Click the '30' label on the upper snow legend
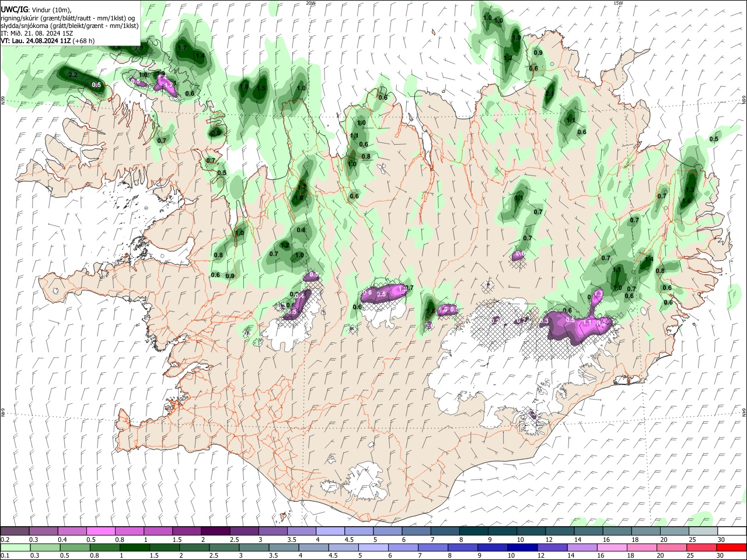Screen dimensions: 747x560 [721, 540]
